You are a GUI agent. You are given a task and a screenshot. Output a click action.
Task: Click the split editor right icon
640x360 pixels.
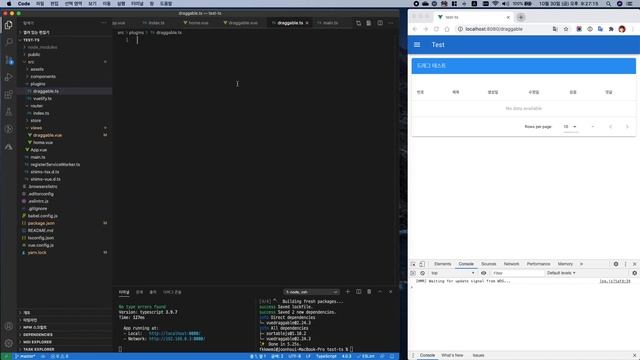click(x=380, y=23)
